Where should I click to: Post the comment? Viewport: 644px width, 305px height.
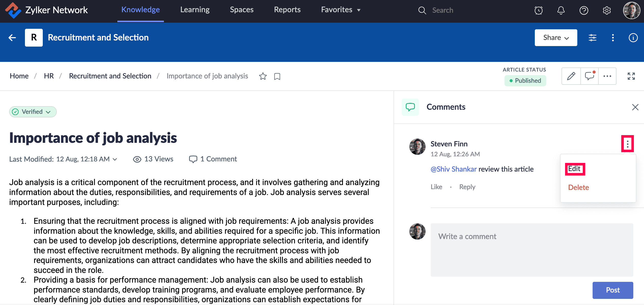point(612,290)
